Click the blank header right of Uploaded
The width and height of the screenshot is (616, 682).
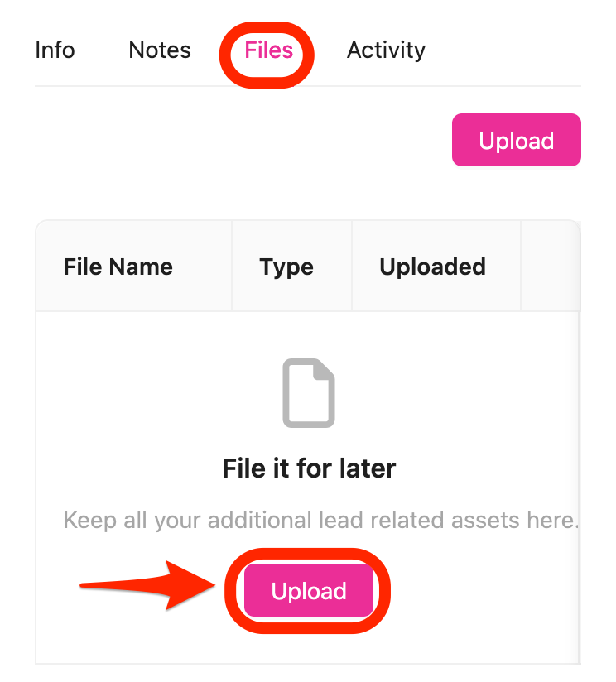[x=550, y=267]
